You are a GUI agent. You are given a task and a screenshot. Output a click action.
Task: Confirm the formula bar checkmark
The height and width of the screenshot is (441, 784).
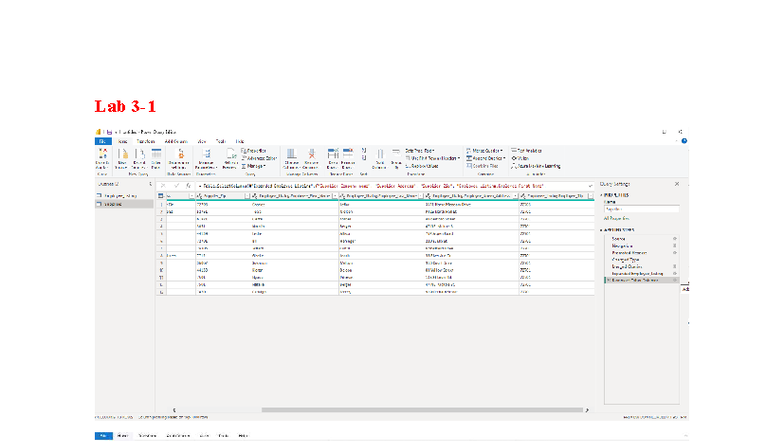point(176,186)
